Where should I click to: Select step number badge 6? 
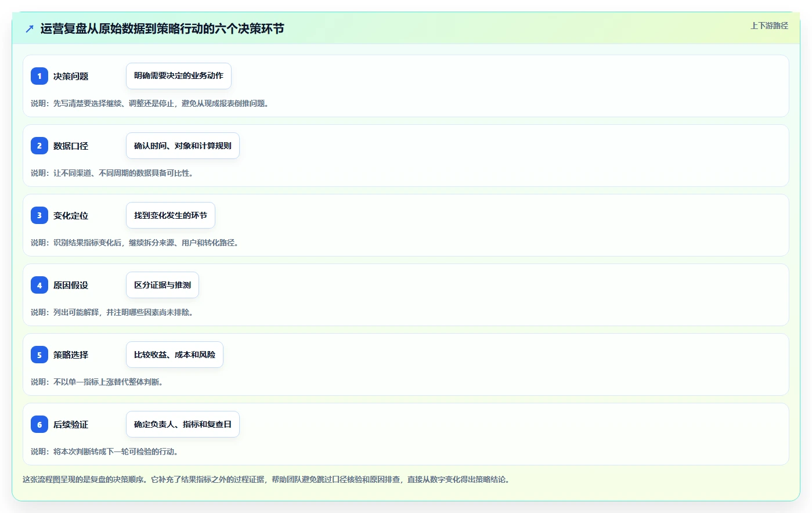tap(39, 424)
